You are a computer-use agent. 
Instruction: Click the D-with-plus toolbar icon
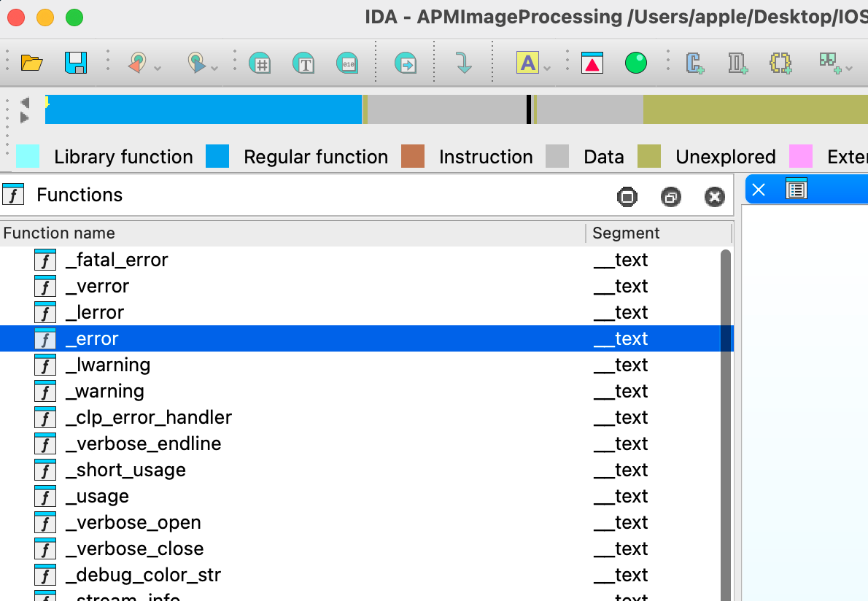(738, 63)
